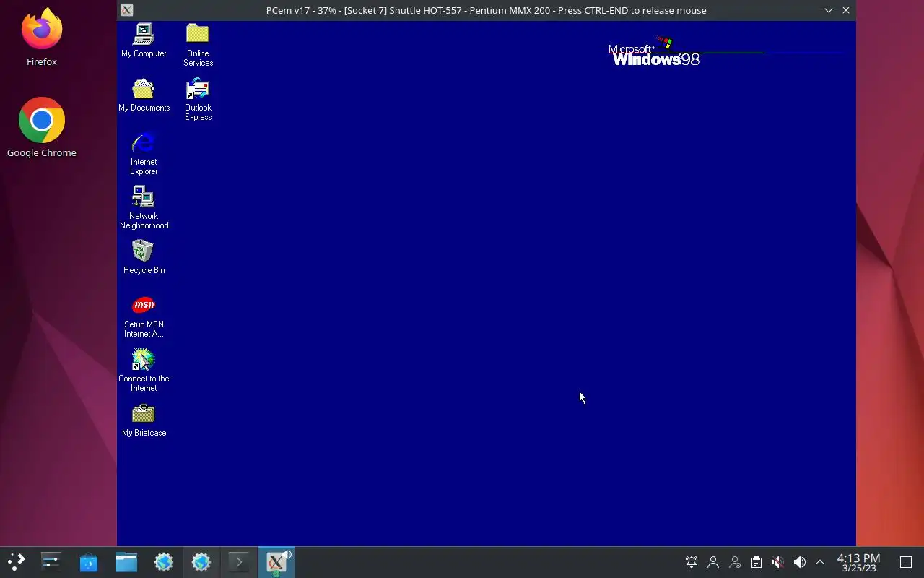Select the Recycle Bin icon
Screen dimensions: 924x578
point(144,258)
